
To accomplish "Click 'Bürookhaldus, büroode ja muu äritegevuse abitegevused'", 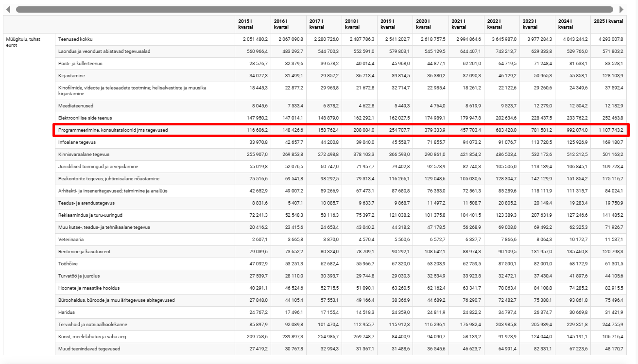I will click(x=116, y=300).
